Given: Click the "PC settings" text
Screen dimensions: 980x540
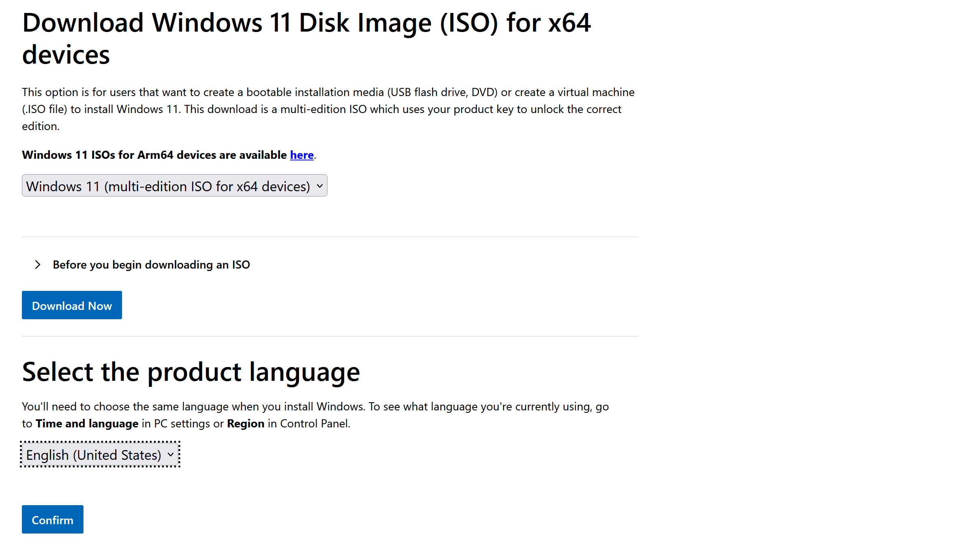Looking at the screenshot, I should click(x=182, y=424).
